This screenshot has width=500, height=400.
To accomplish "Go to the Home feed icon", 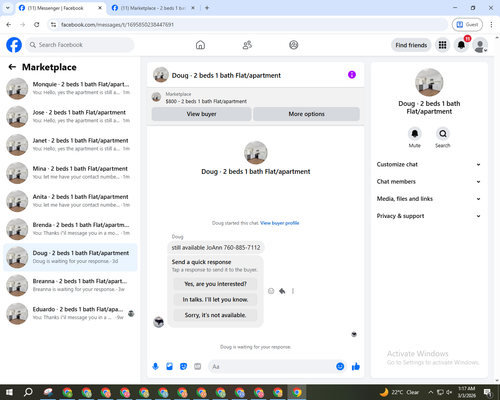I will (x=200, y=45).
